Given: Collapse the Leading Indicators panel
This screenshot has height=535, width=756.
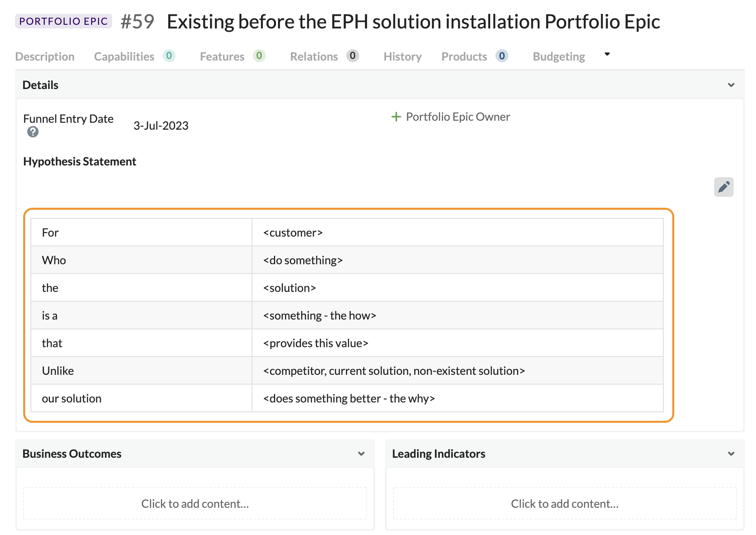Looking at the screenshot, I should 731,454.
